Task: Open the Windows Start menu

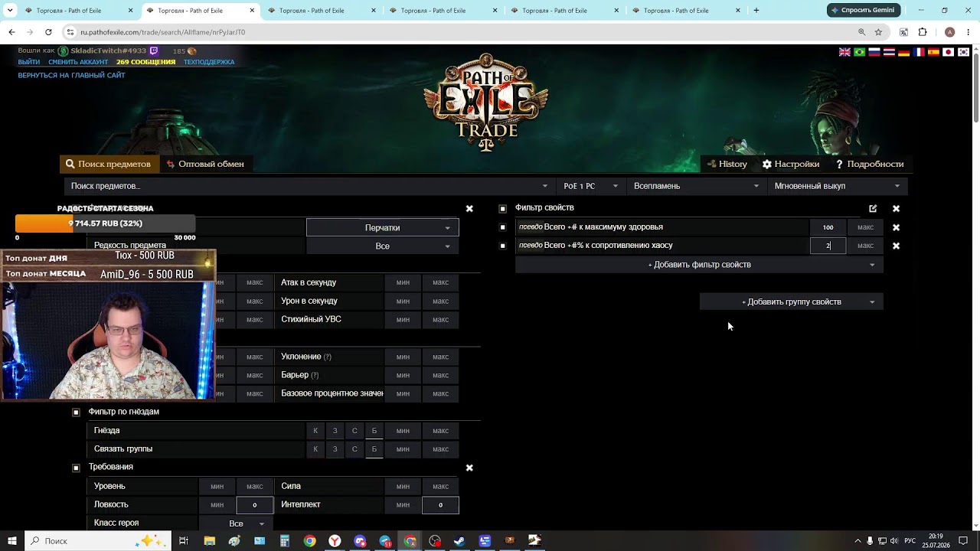Action: click(11, 541)
